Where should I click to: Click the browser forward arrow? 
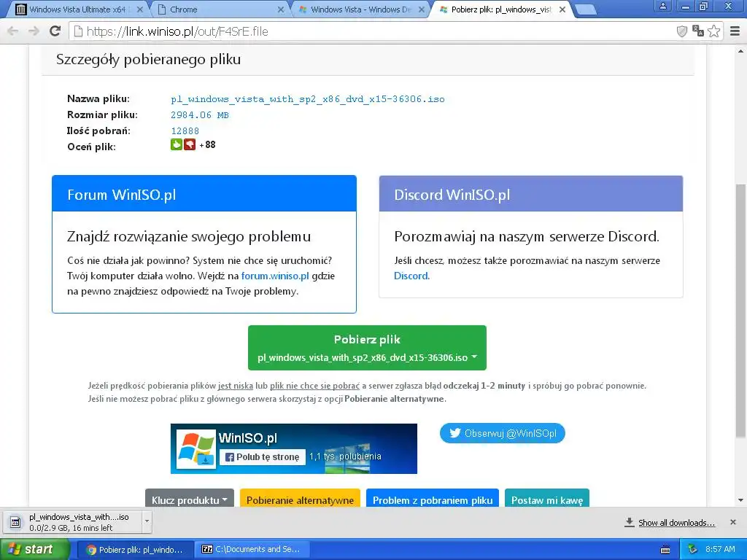pos(34,31)
